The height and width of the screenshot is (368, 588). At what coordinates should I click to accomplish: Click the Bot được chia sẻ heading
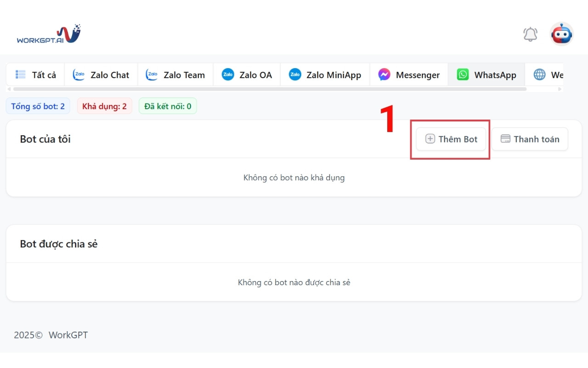pyautogui.click(x=59, y=244)
